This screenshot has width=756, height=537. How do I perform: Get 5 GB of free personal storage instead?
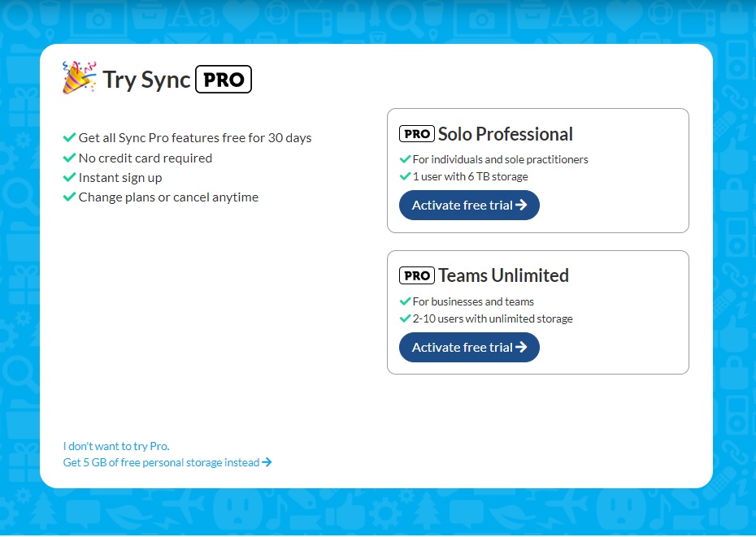(167, 462)
